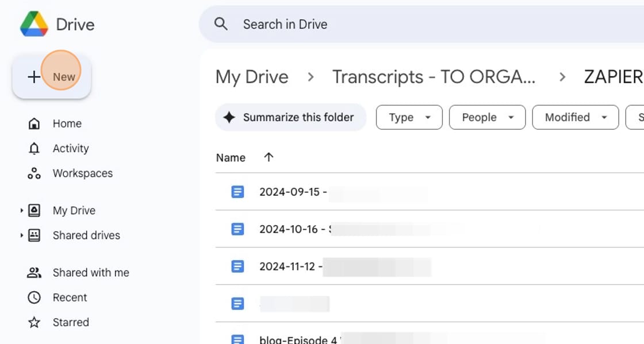The width and height of the screenshot is (644, 344).
Task: Open Shared drives from the sidebar icon
Action: coord(34,235)
